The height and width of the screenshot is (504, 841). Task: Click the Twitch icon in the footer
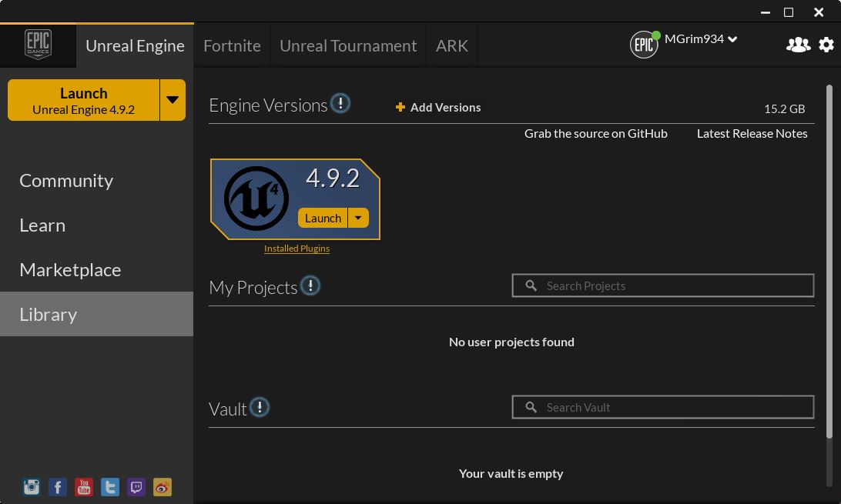point(136,486)
